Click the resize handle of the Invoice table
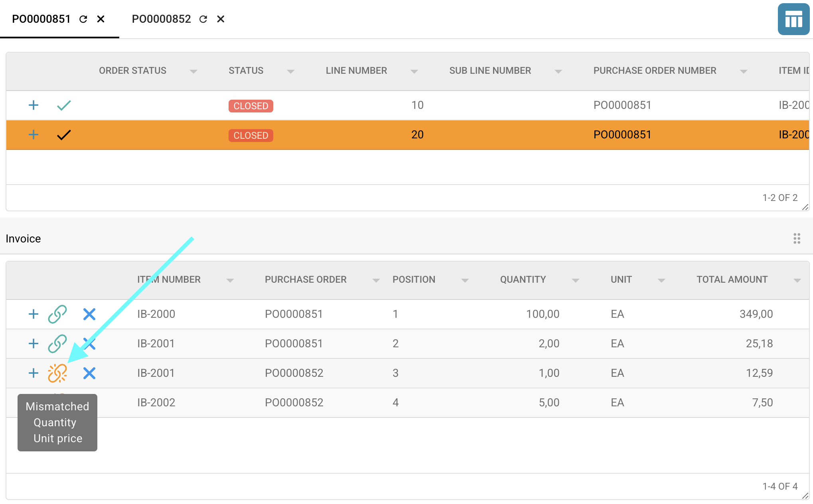 tap(805, 496)
